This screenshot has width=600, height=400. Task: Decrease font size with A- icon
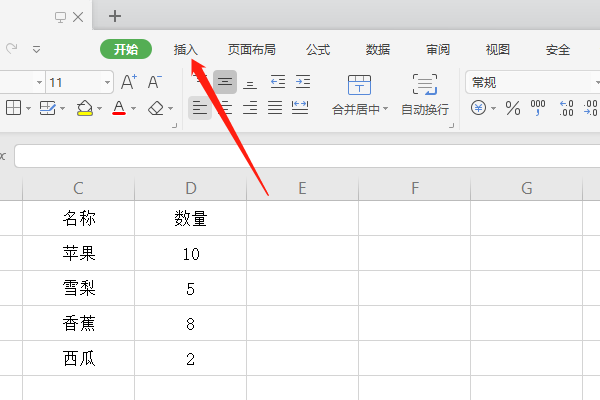coord(155,82)
